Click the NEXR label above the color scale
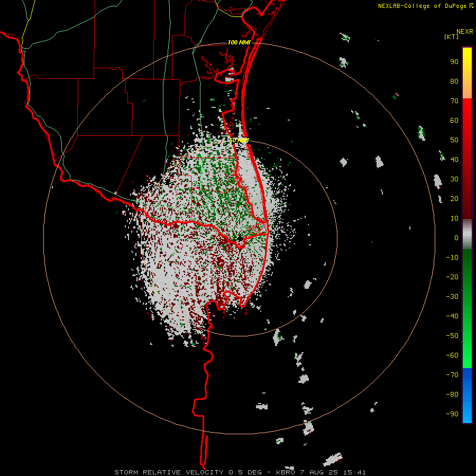Image resolution: width=476 pixels, height=476 pixels. pyautogui.click(x=464, y=32)
